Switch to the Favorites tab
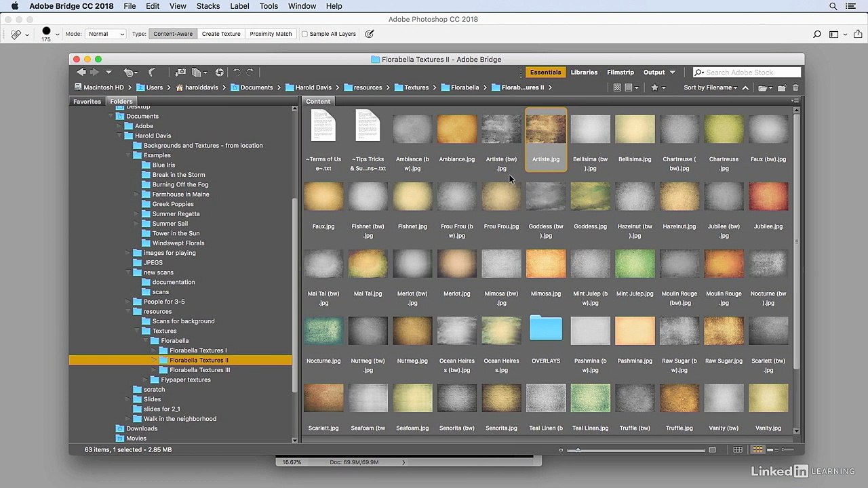 [x=87, y=102]
